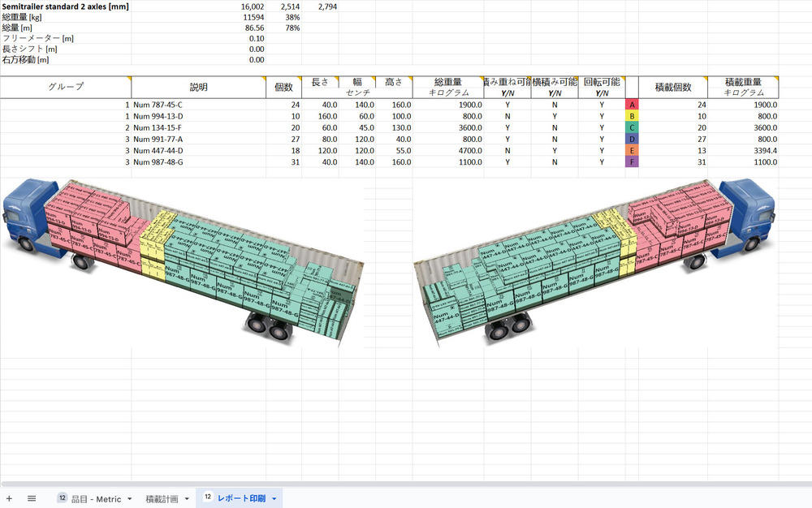This screenshot has height=508, width=812.
Task: Click the note marker on 積載重量 header
Action: pos(775,78)
